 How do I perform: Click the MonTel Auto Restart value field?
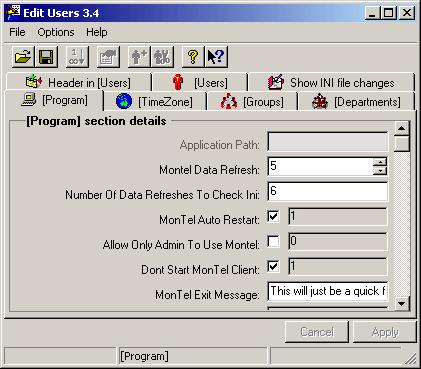coord(338,217)
